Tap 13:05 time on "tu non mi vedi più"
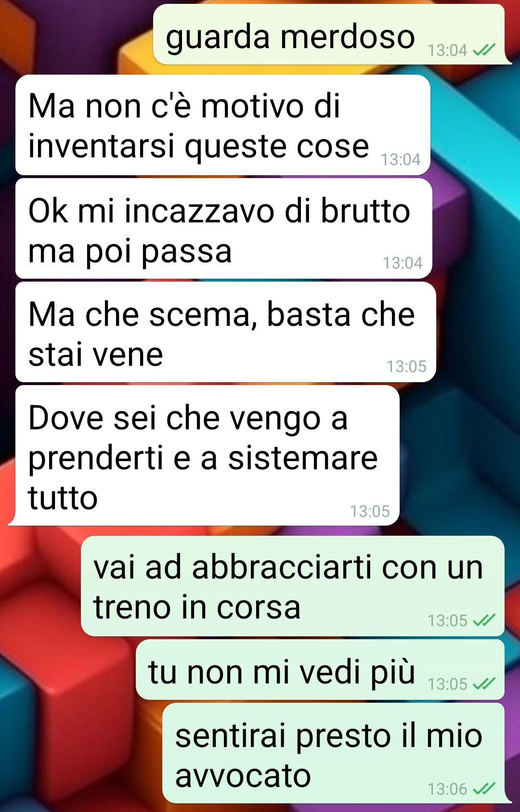Screen dimensions: 520x812 448,684
